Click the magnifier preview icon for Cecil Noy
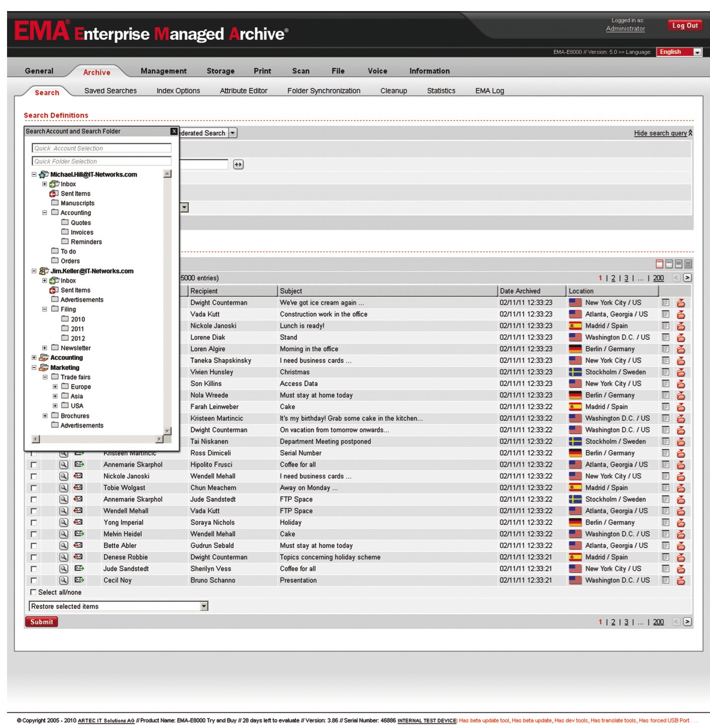Viewport: 710px width, 728px height. [x=63, y=580]
